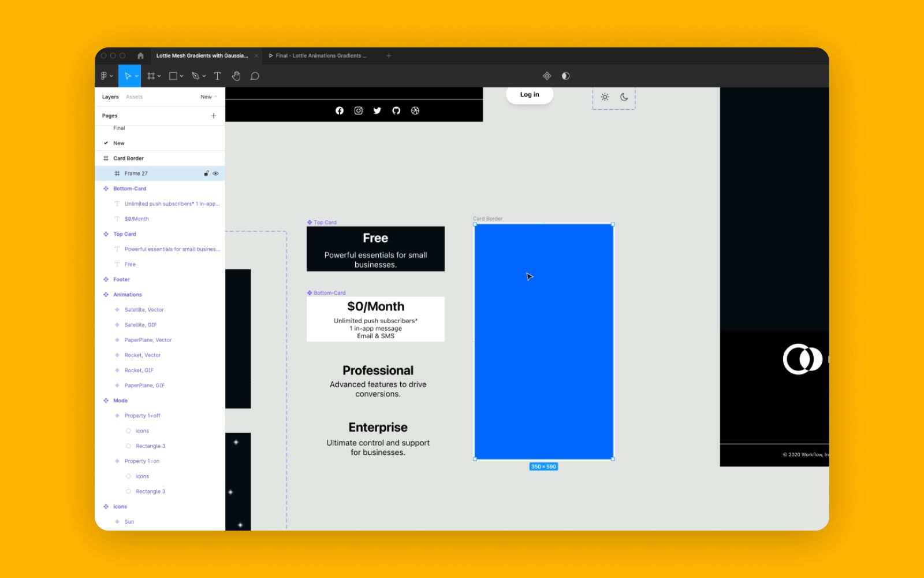924x578 pixels.
Task: Toggle the lock on the Frame 27 layer
Action: point(206,173)
